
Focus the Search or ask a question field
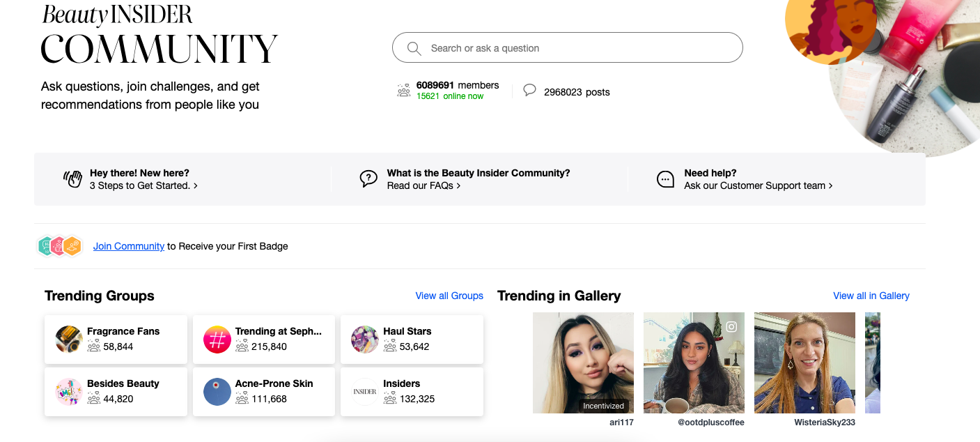coord(568,48)
